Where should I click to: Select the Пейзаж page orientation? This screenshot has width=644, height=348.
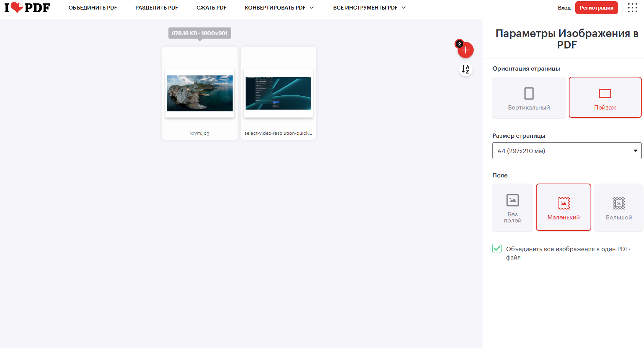pyautogui.click(x=605, y=97)
